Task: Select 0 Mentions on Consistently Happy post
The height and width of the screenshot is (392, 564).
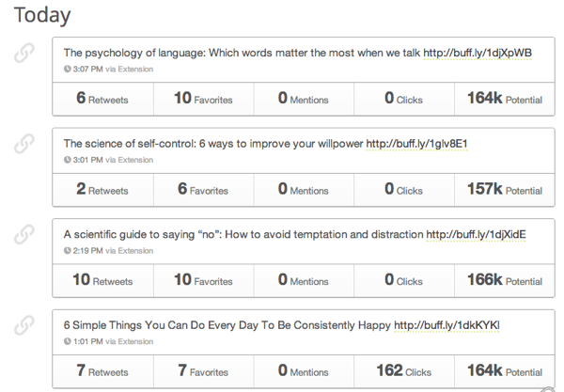Action: (303, 370)
